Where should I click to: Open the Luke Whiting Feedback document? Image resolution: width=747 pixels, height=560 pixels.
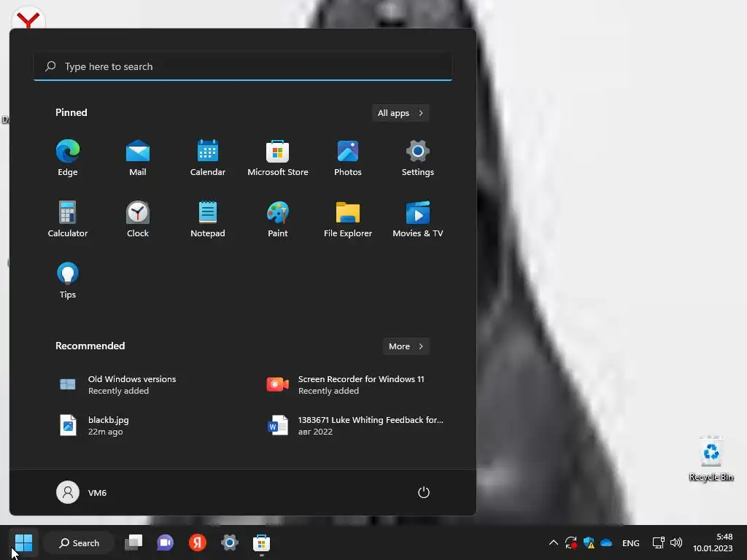point(355,426)
